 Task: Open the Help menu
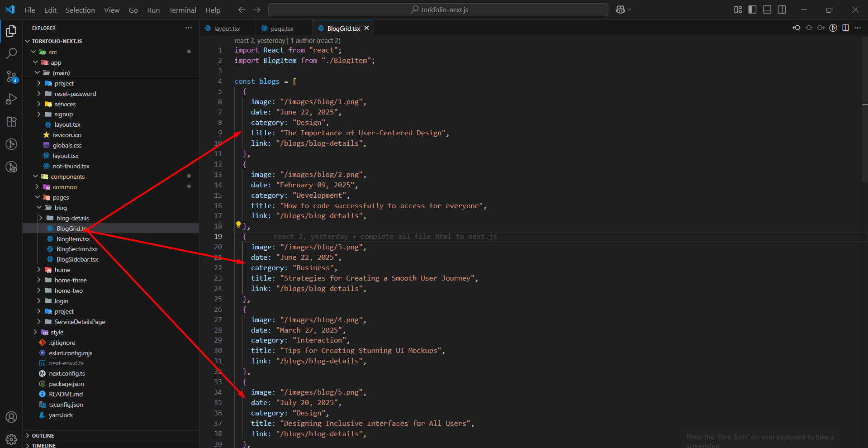[213, 10]
